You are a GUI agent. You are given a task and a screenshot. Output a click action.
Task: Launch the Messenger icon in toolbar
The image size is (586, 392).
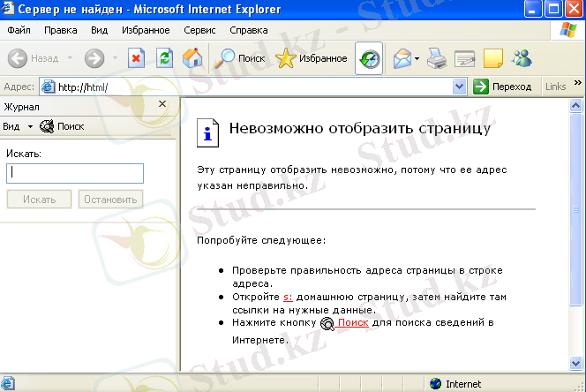[x=521, y=59]
